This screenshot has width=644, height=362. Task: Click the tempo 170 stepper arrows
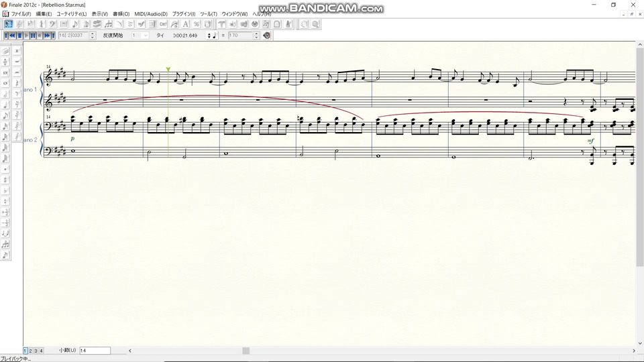click(x=256, y=36)
